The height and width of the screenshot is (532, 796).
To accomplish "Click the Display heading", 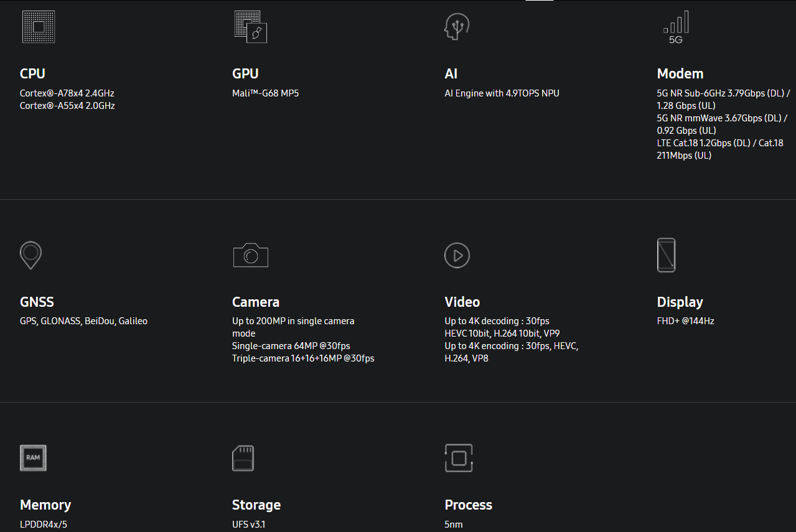I will coord(680,302).
